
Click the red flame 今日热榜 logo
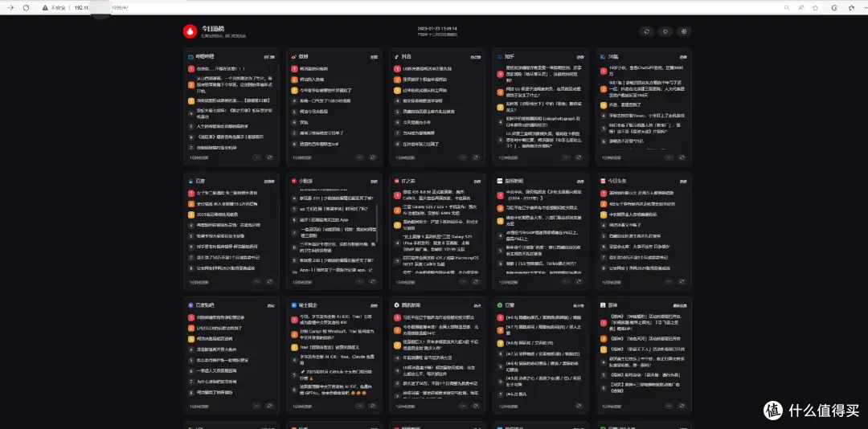click(x=190, y=31)
